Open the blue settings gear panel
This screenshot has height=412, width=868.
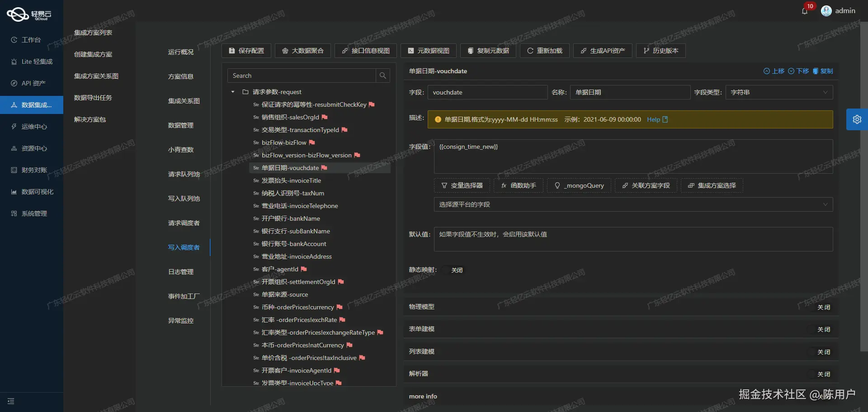pos(857,119)
